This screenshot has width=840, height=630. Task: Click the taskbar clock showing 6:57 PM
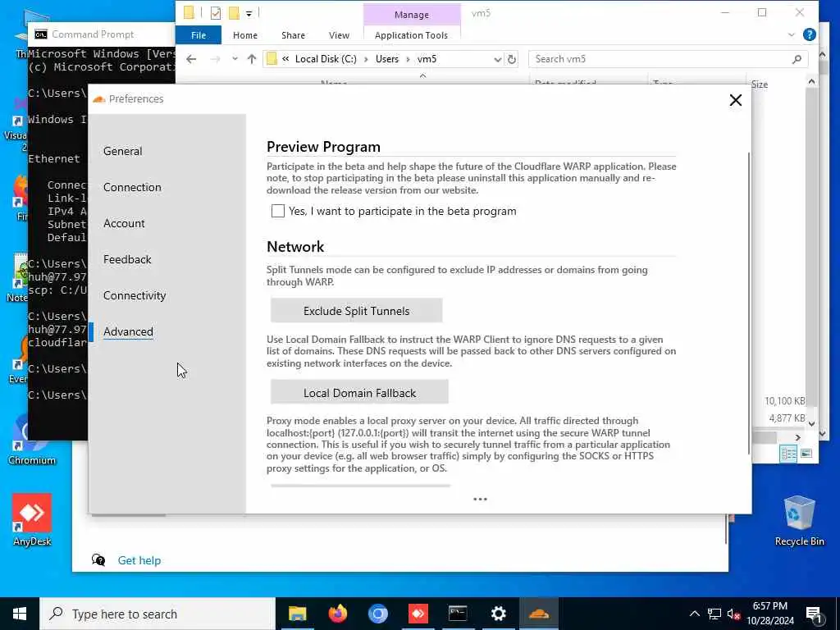(769, 614)
